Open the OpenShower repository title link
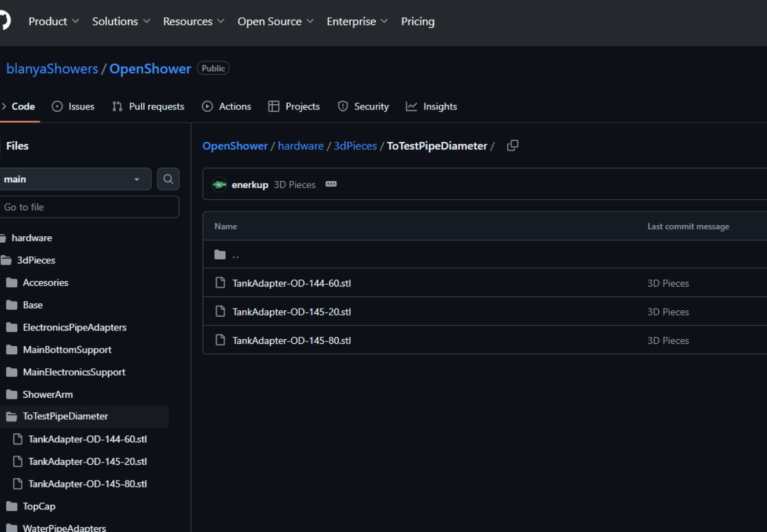The image size is (767, 532). coord(151,68)
